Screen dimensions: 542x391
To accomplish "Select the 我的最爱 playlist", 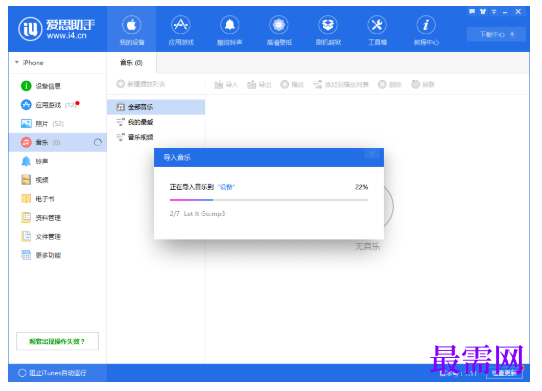I will (156, 122).
